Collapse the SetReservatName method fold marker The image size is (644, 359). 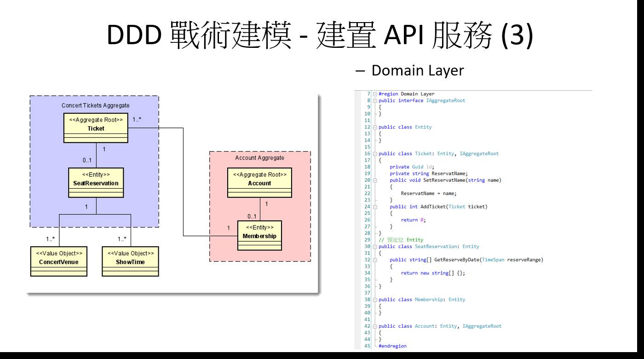pos(374,180)
